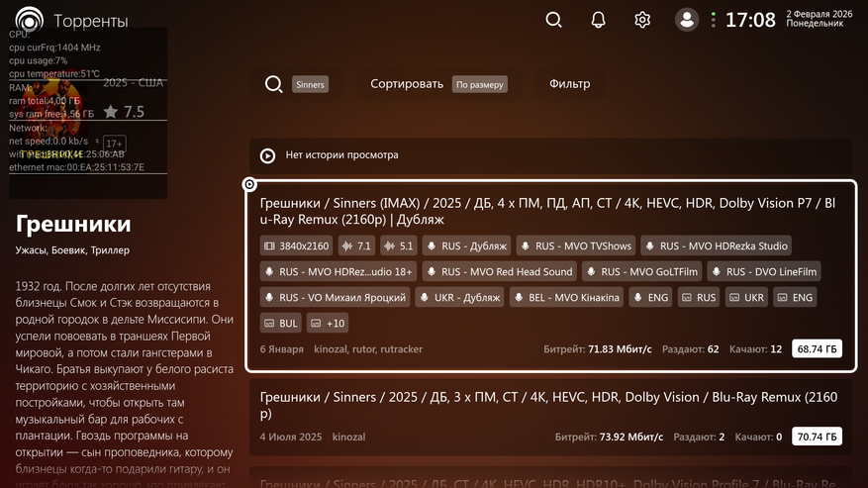The height and width of the screenshot is (488, 868).
Task: Click the 68.74 ГБ size badge
Action: (x=817, y=349)
